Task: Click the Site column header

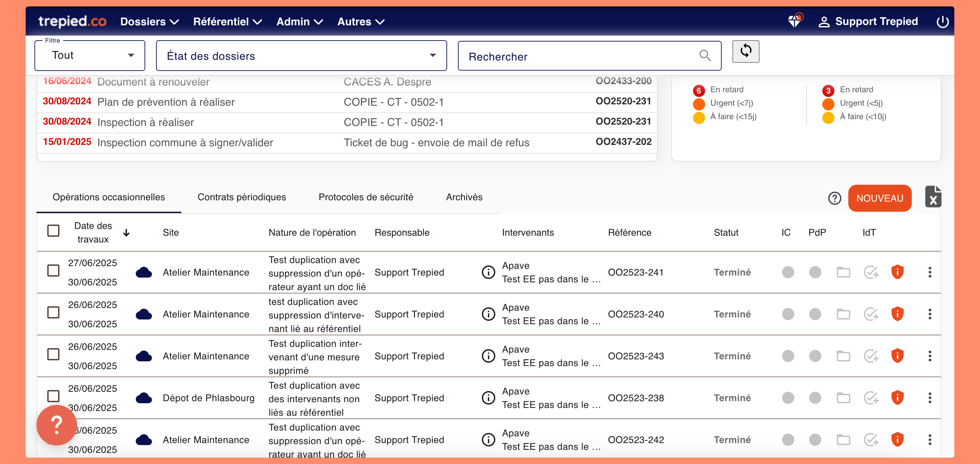Action: click(x=171, y=232)
